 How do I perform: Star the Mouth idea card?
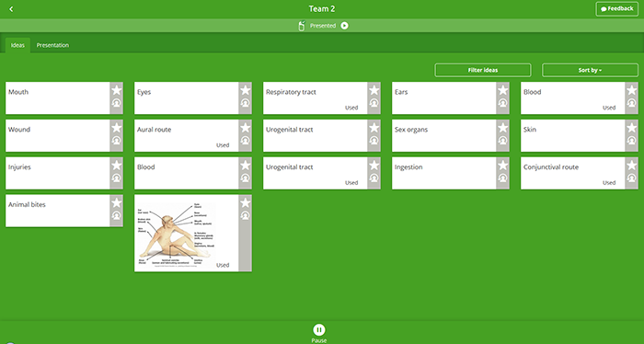[x=117, y=90]
